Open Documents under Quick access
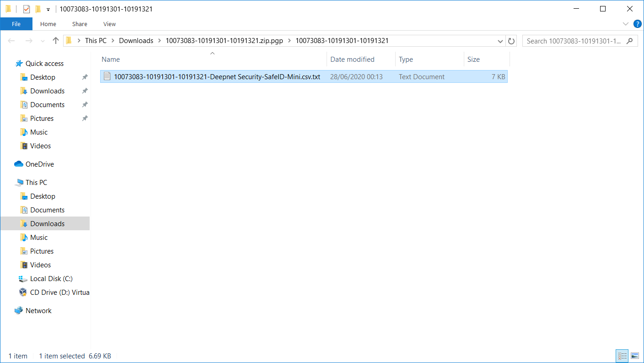This screenshot has height=363, width=644. tap(47, 105)
